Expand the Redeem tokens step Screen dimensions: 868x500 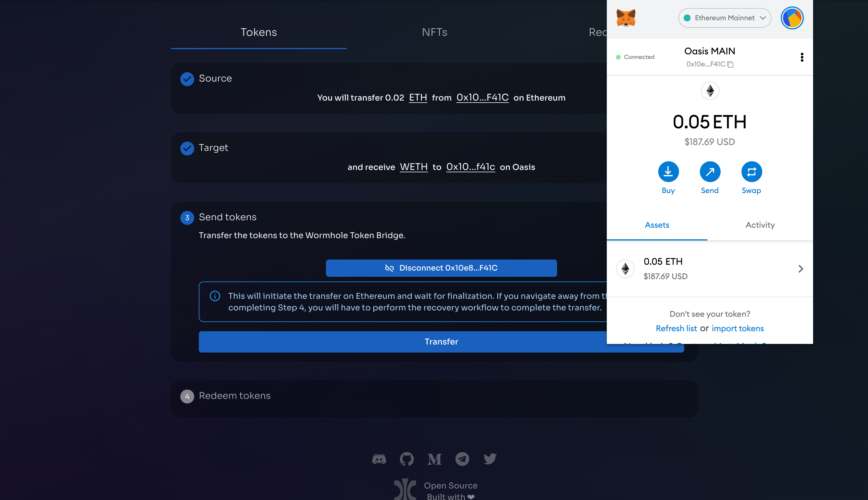click(235, 396)
